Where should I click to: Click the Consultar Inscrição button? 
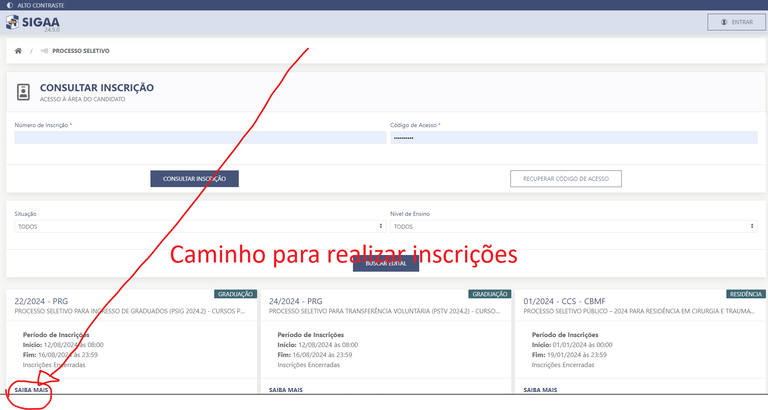point(194,179)
